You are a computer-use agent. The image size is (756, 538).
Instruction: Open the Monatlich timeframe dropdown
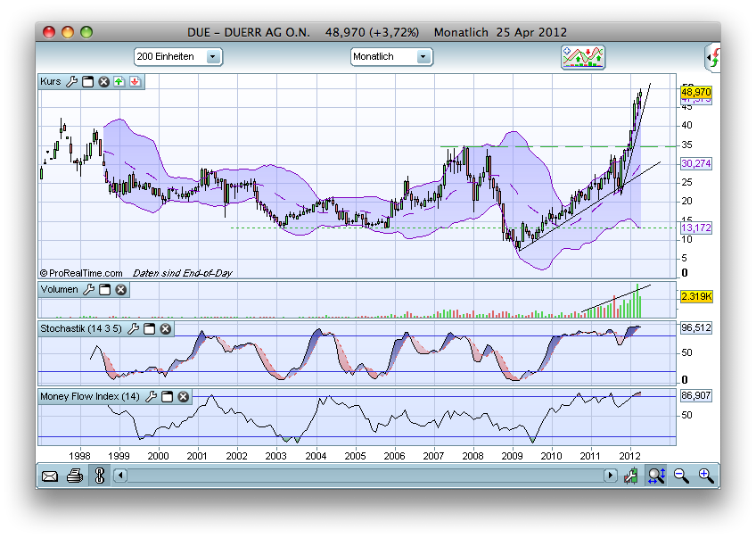423,56
